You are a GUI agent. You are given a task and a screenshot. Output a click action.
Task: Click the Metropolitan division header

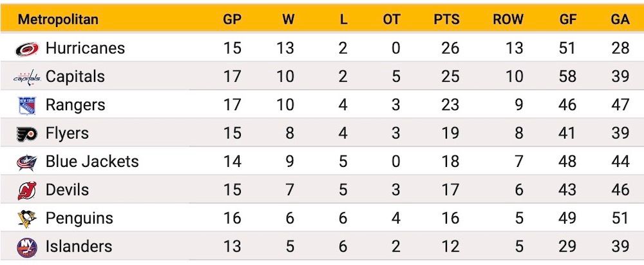tap(58, 19)
